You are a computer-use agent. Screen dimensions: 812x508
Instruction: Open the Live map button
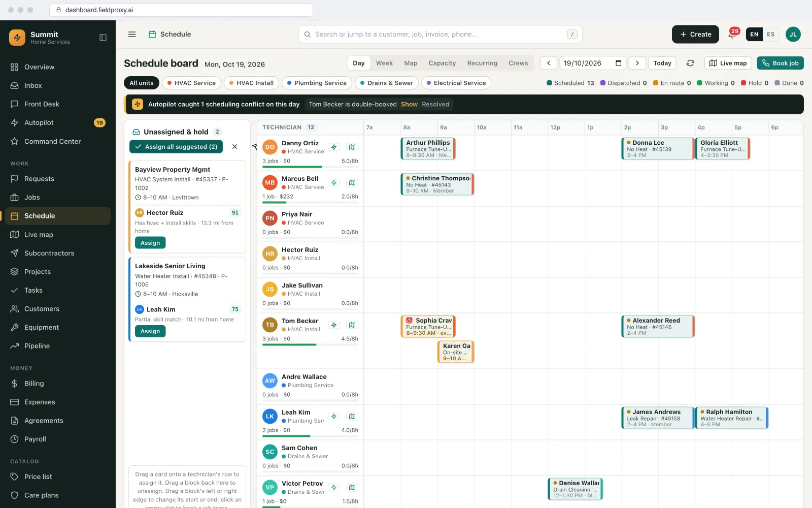coord(728,63)
